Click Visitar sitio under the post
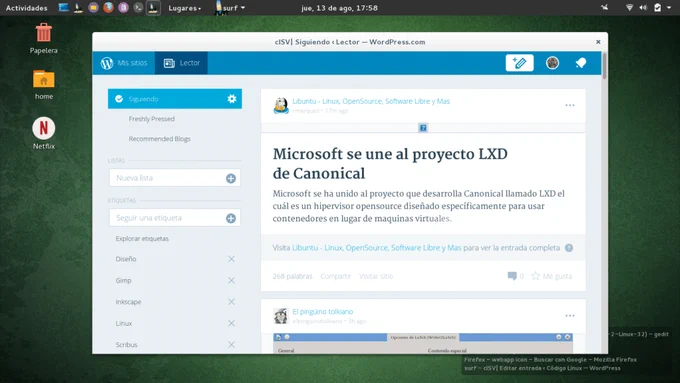 tap(376, 276)
